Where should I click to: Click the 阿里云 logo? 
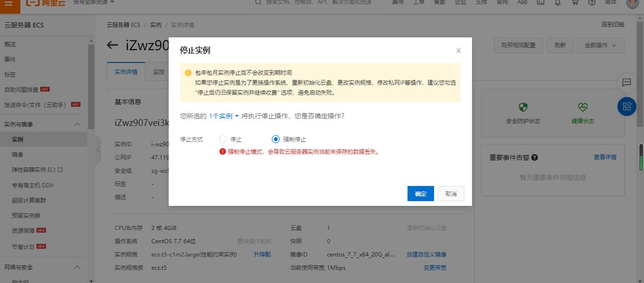[x=45, y=3]
